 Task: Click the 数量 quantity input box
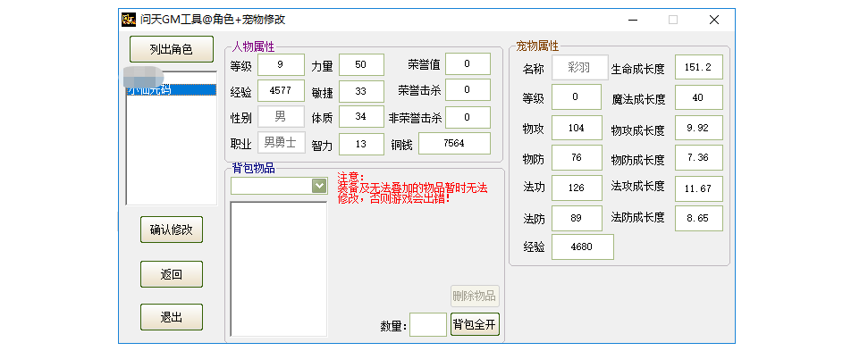(x=428, y=324)
